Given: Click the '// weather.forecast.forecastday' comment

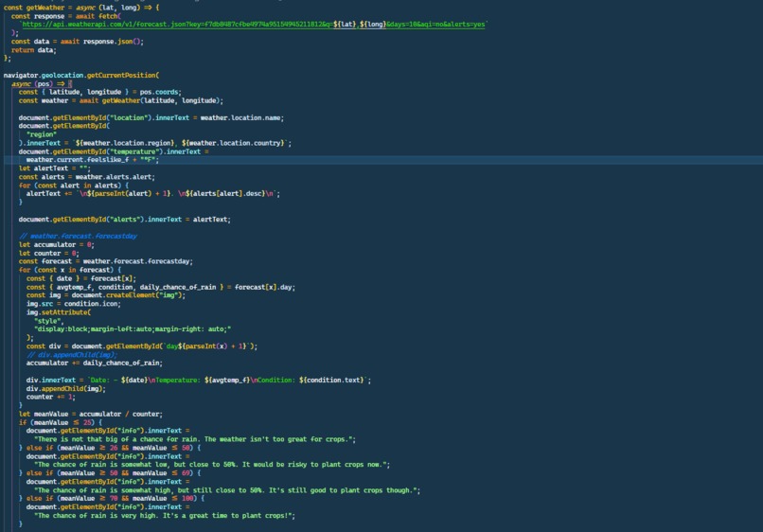Looking at the screenshot, I should pyautogui.click(x=78, y=236).
